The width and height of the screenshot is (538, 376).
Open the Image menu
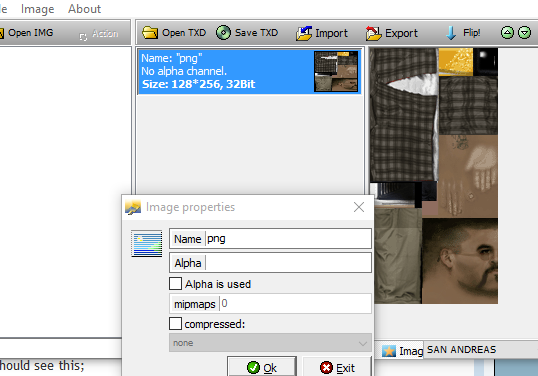click(37, 9)
